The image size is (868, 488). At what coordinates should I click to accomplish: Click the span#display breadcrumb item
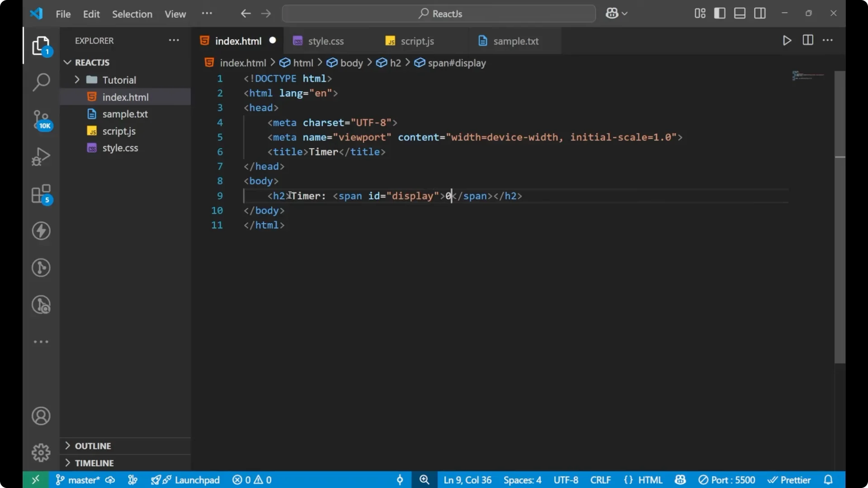pyautogui.click(x=456, y=63)
